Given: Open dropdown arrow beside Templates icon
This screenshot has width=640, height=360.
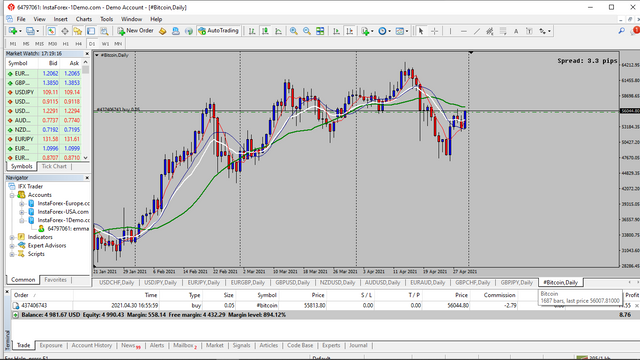Looking at the screenshot, I should pos(407,31).
